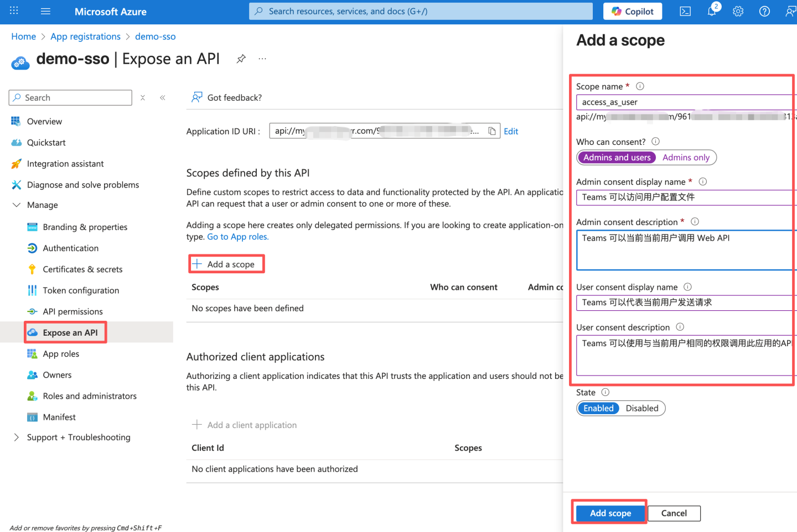
Task: Set scope state to Disabled
Action: (642, 408)
